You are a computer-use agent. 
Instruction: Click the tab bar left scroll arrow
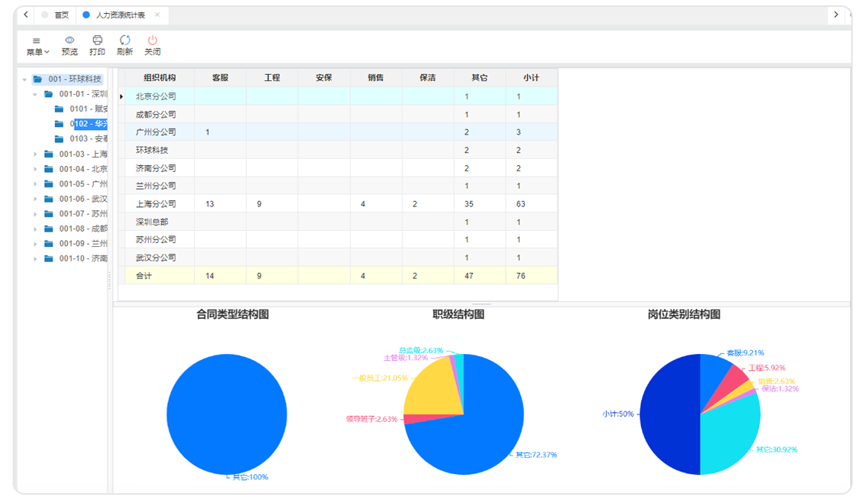pyautogui.click(x=25, y=15)
